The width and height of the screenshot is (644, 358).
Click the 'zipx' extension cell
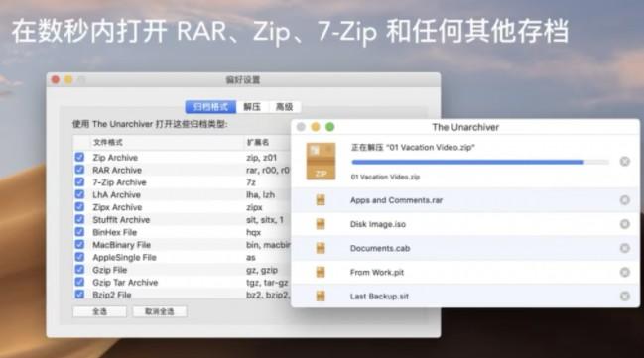coord(254,207)
